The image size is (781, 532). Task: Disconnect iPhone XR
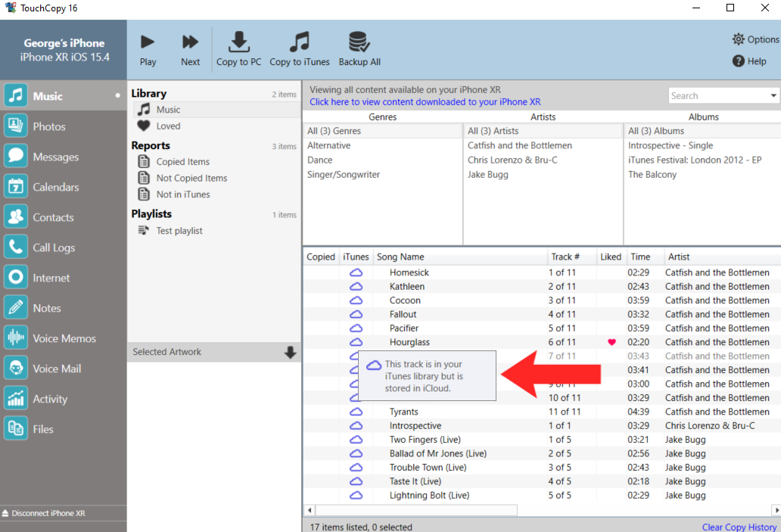tap(43, 513)
